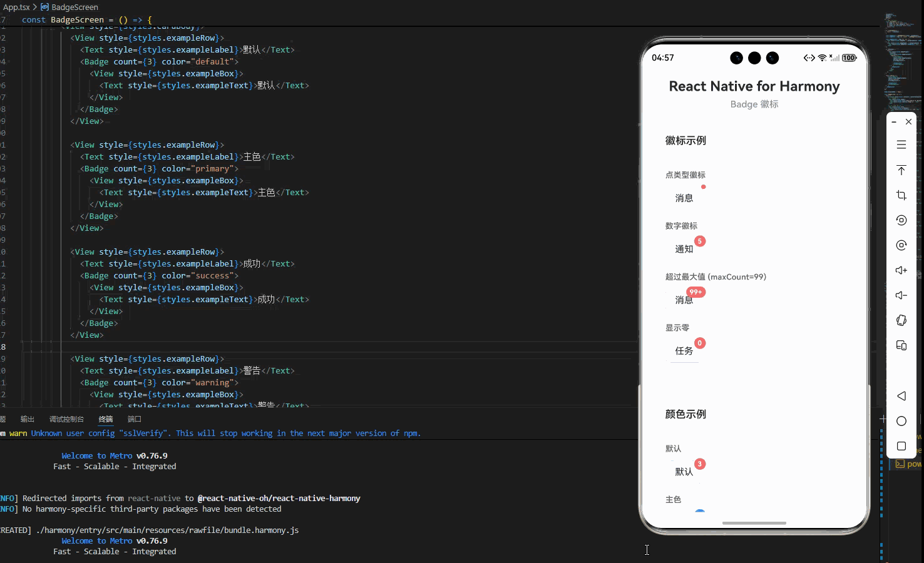Click the emulator shake device icon
Viewport: 924px width, 563px height.
pos(901,320)
